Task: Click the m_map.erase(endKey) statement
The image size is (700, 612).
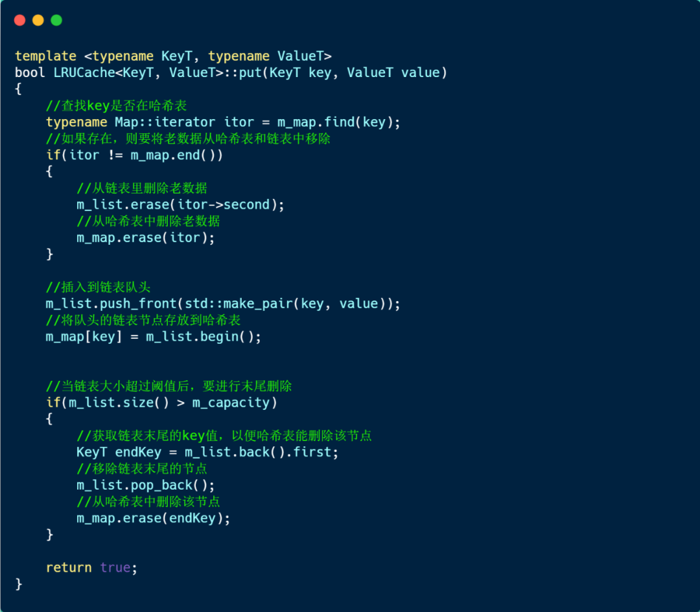Action: [x=153, y=518]
